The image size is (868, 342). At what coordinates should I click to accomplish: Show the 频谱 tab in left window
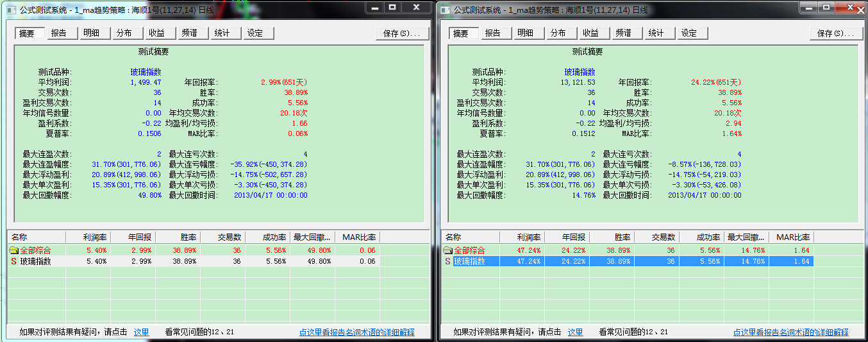pos(189,33)
